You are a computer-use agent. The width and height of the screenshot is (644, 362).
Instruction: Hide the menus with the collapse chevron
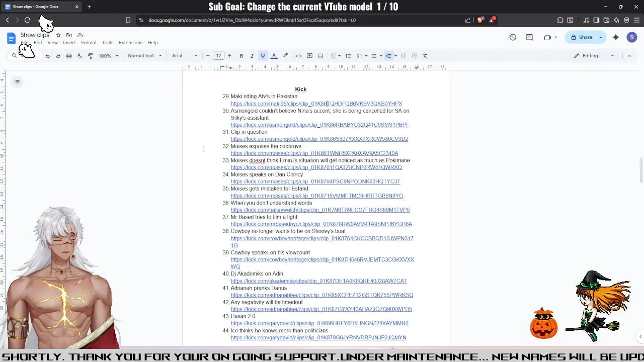[629, 56]
